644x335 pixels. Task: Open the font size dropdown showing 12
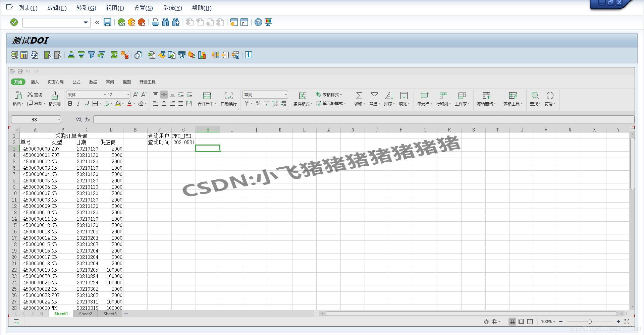[128, 95]
